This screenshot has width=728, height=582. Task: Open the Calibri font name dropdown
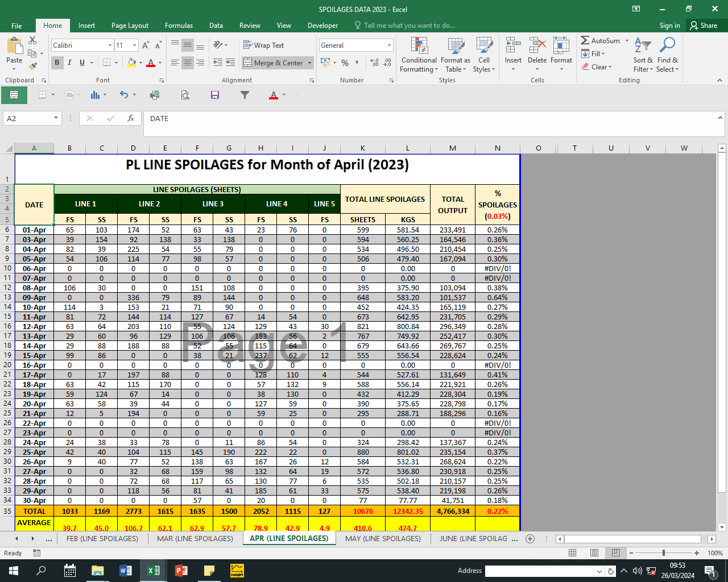110,45
